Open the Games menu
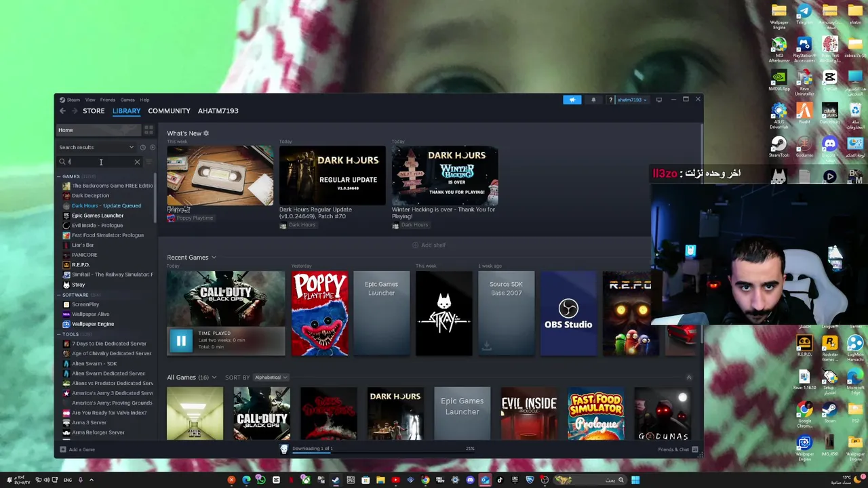868x488 pixels. [x=127, y=100]
